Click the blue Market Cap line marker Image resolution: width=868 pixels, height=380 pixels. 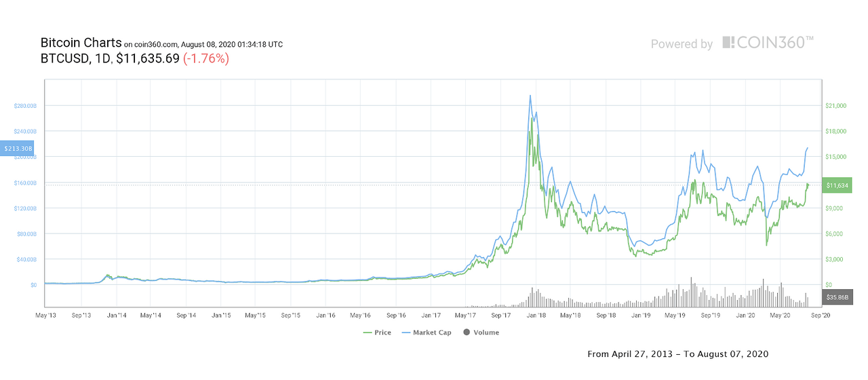406,332
